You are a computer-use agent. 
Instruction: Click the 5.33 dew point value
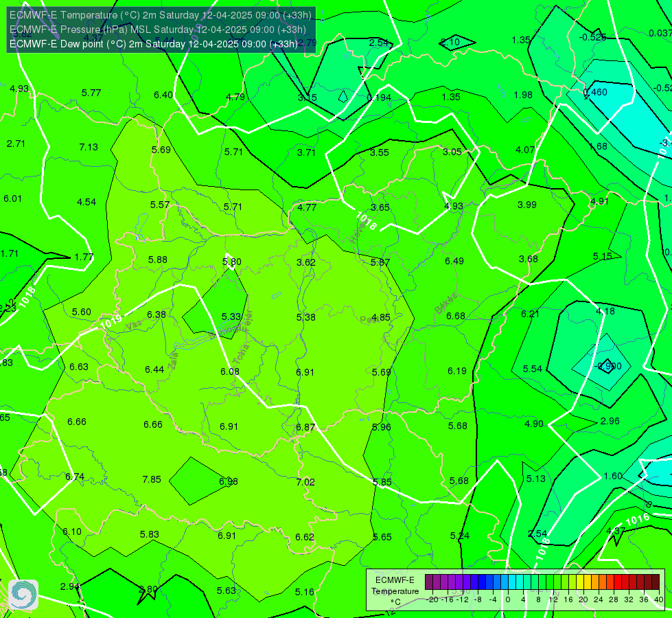(231, 317)
